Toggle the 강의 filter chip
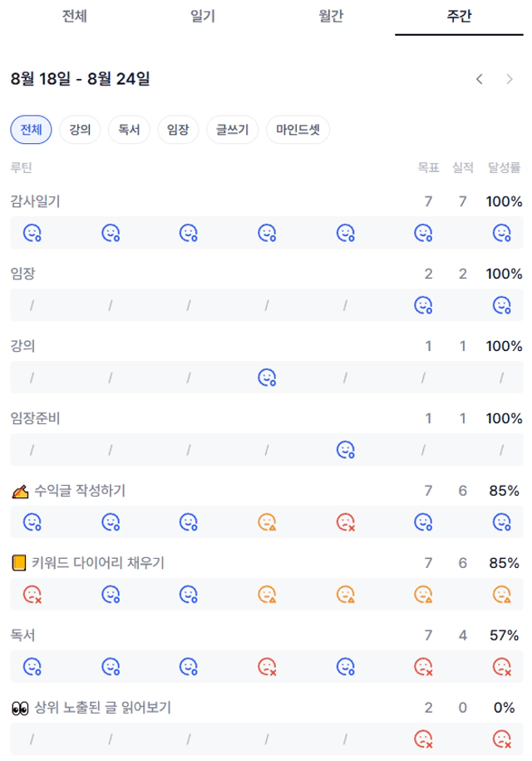 coord(80,130)
